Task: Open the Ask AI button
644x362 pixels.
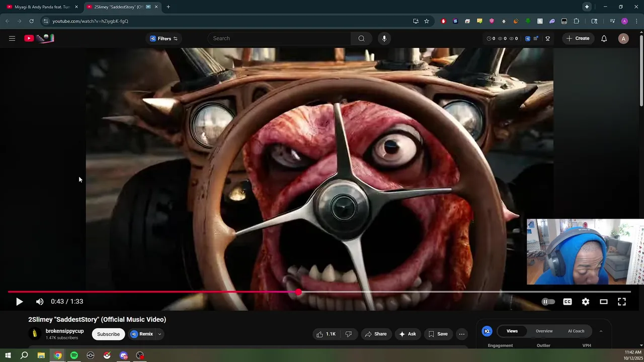Action: click(408, 334)
